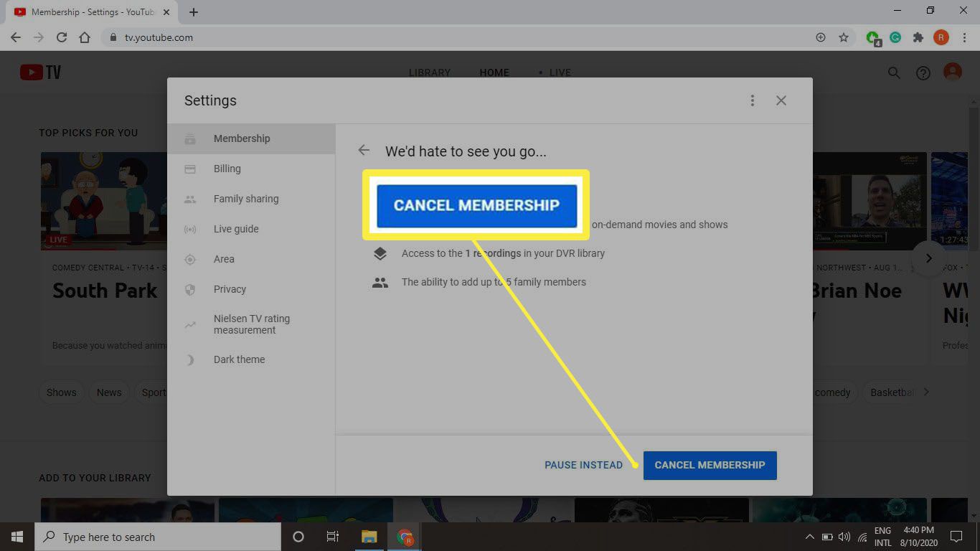Go to LIBRARY tab in YouTube TV
The image size is (980, 551).
tap(430, 72)
